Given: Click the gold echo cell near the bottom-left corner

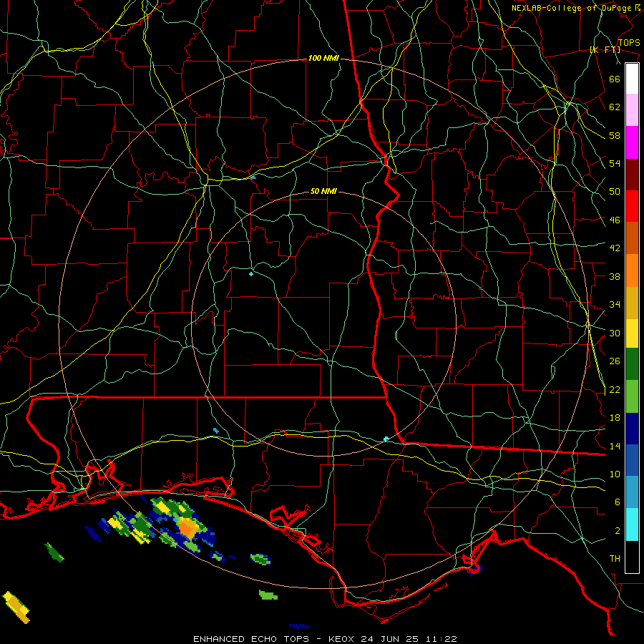Looking at the screenshot, I should tap(17, 607).
